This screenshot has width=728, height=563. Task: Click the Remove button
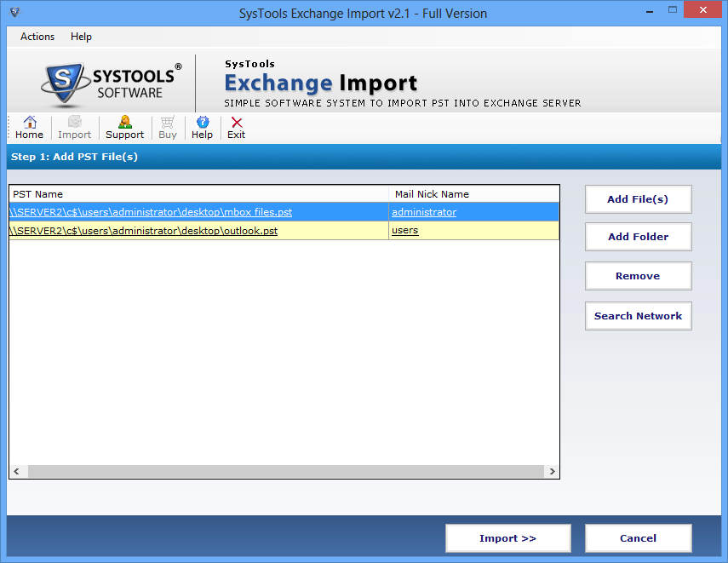[x=638, y=276]
